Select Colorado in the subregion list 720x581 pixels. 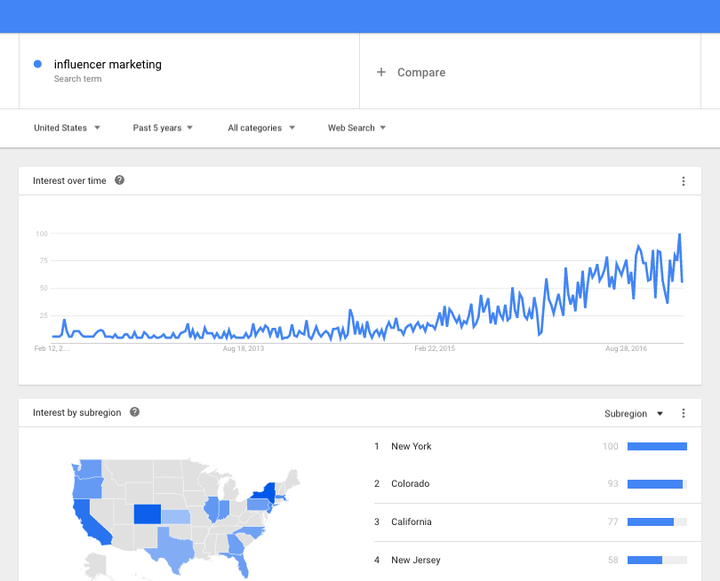[410, 484]
